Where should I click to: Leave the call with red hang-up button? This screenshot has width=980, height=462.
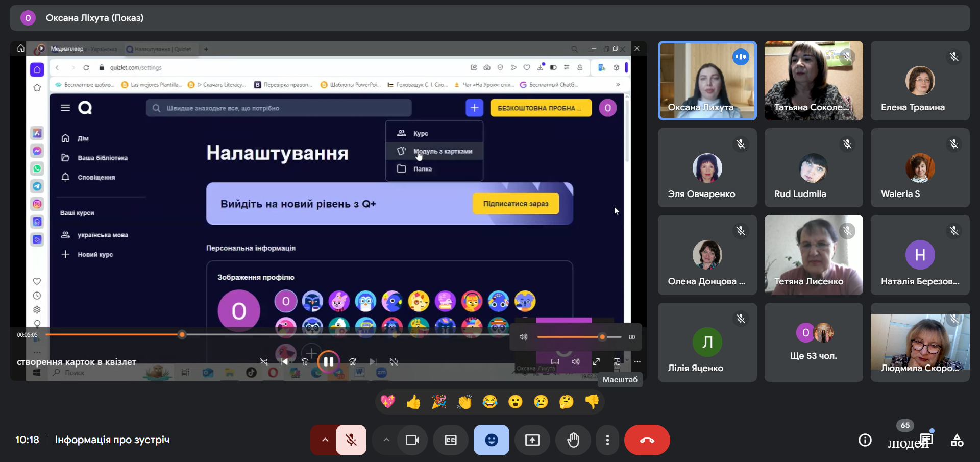(647, 440)
